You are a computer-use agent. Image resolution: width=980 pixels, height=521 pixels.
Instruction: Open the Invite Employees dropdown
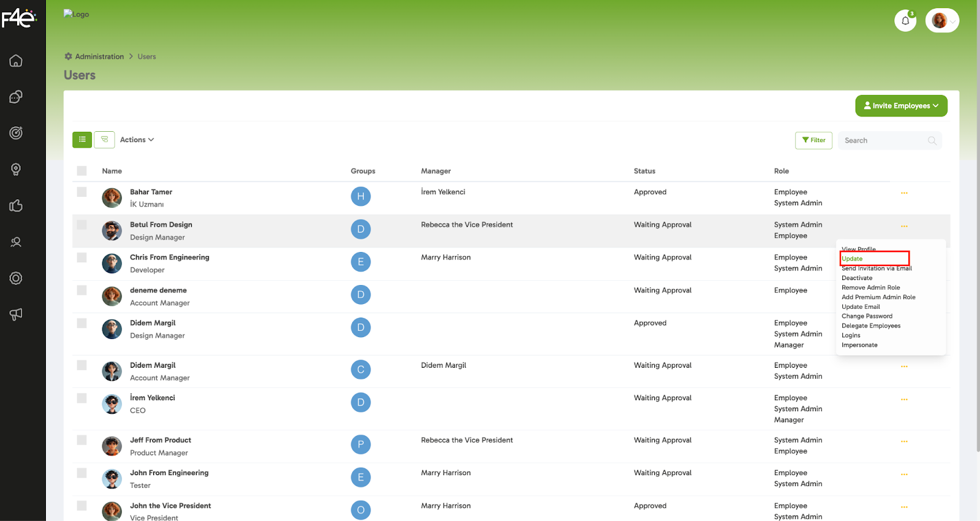click(901, 106)
